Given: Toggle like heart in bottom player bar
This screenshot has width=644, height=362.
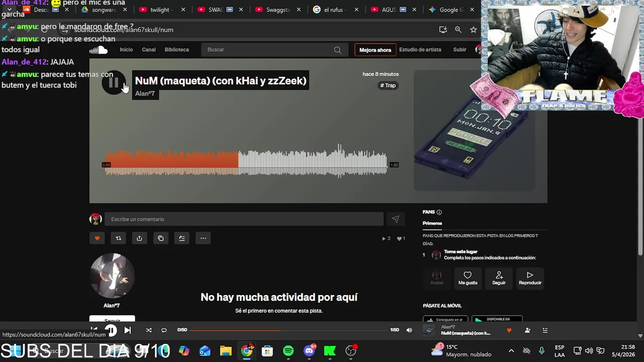Looking at the screenshot, I should (509, 330).
